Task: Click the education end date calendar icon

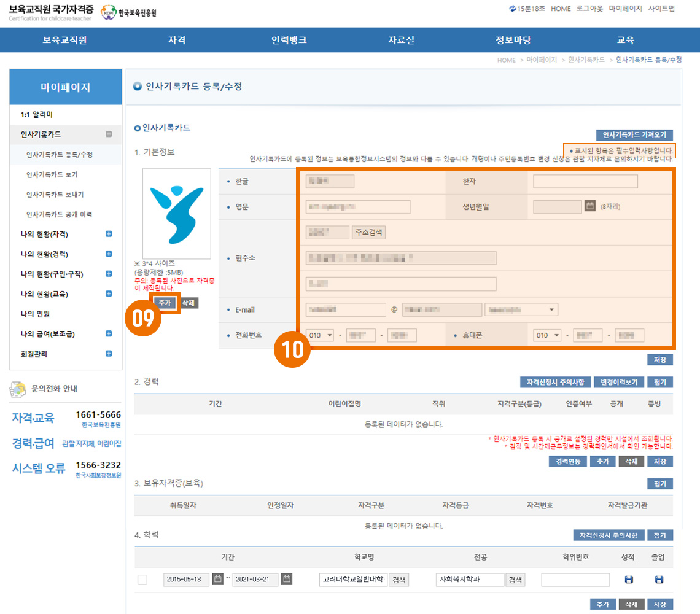Action: [286, 579]
